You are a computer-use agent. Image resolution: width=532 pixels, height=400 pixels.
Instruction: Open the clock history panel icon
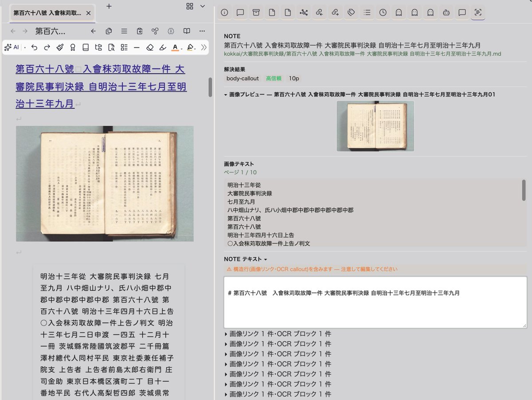pos(383,12)
